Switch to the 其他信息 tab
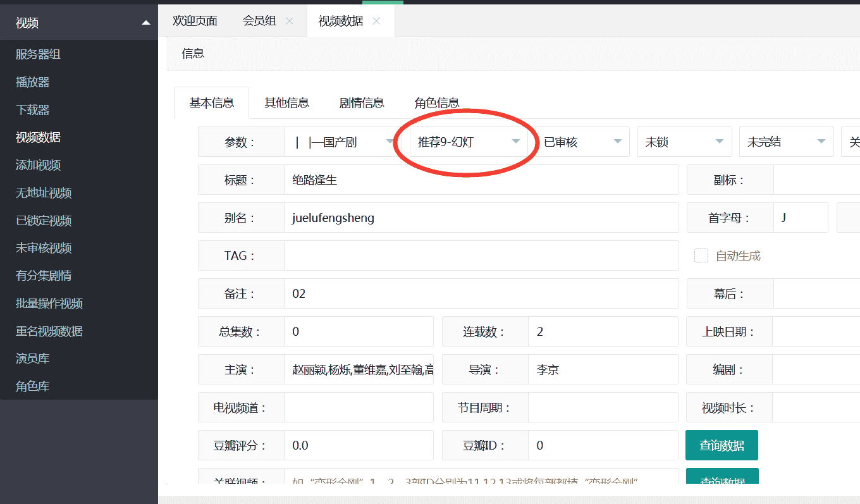860x504 pixels. (287, 102)
